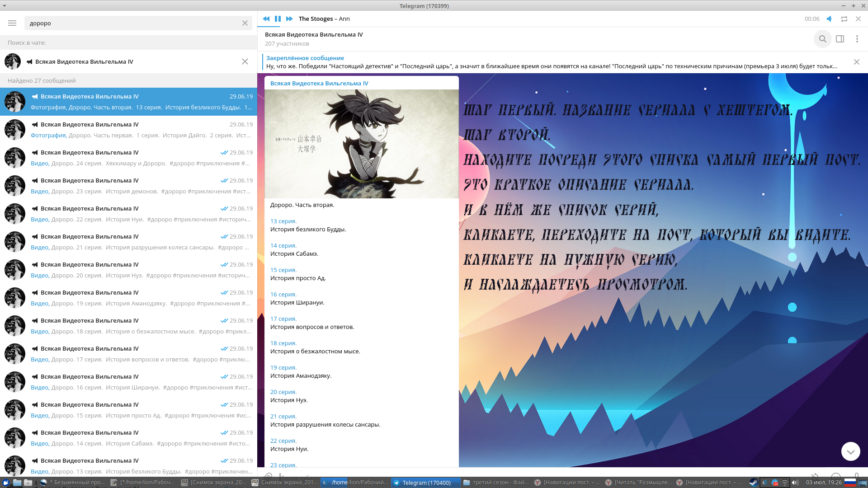868x488 pixels.
Task: Open the three-dot chat options menu
Action: [x=857, y=39]
